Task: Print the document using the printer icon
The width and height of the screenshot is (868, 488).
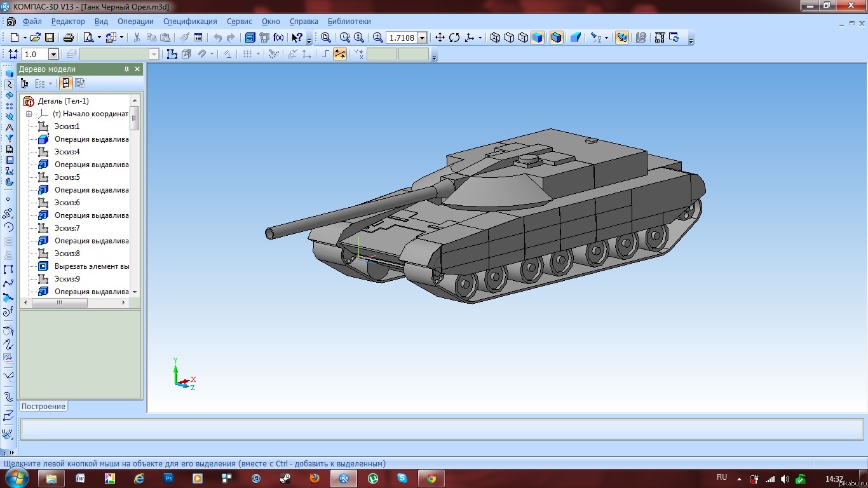Action: pyautogui.click(x=69, y=37)
